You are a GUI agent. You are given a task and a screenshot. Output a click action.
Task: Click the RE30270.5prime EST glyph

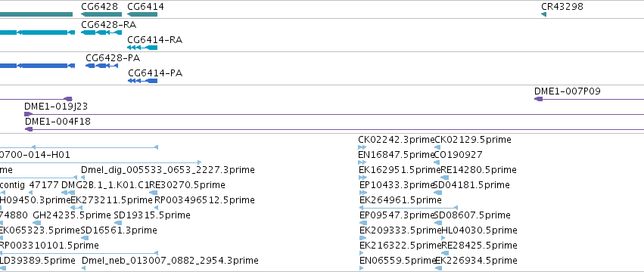153,193
